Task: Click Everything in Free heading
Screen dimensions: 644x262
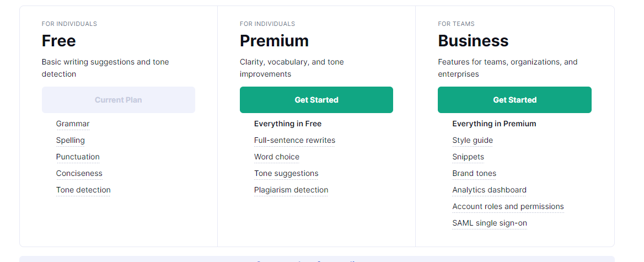Action: pyautogui.click(x=288, y=124)
